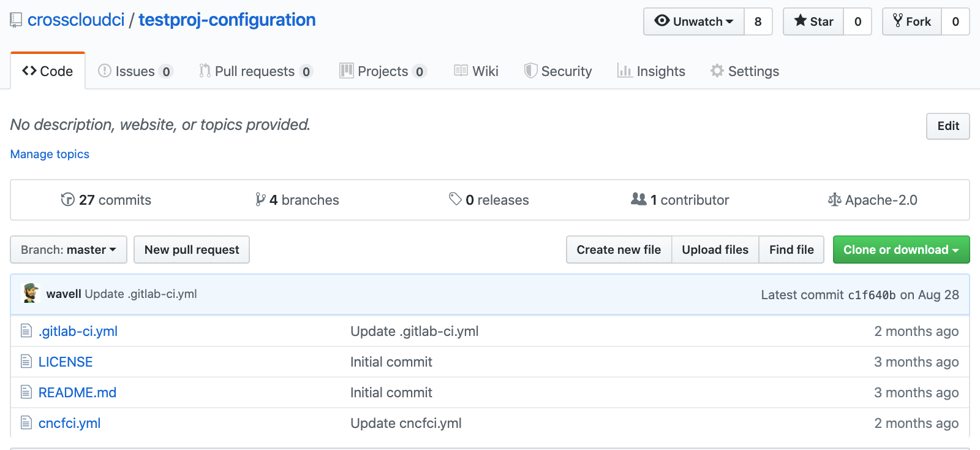Click Initial commit message in README.md row
The image size is (980, 450).
pos(391,392)
